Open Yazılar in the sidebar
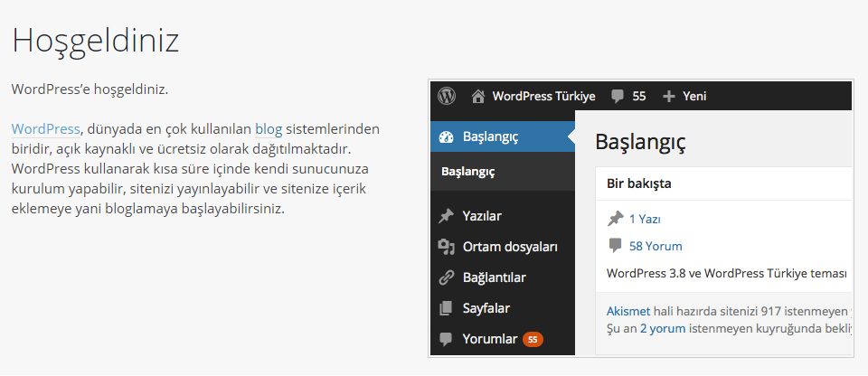868x376 pixels. [482, 216]
